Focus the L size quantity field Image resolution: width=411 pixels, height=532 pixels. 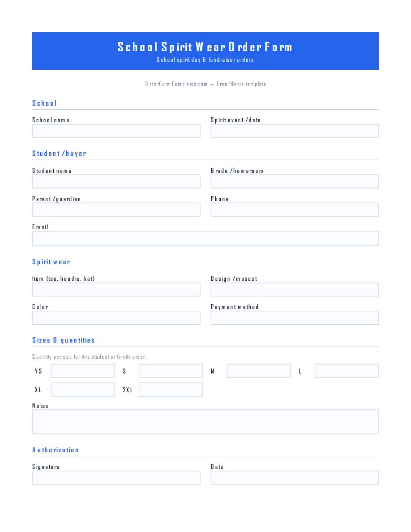tap(347, 371)
